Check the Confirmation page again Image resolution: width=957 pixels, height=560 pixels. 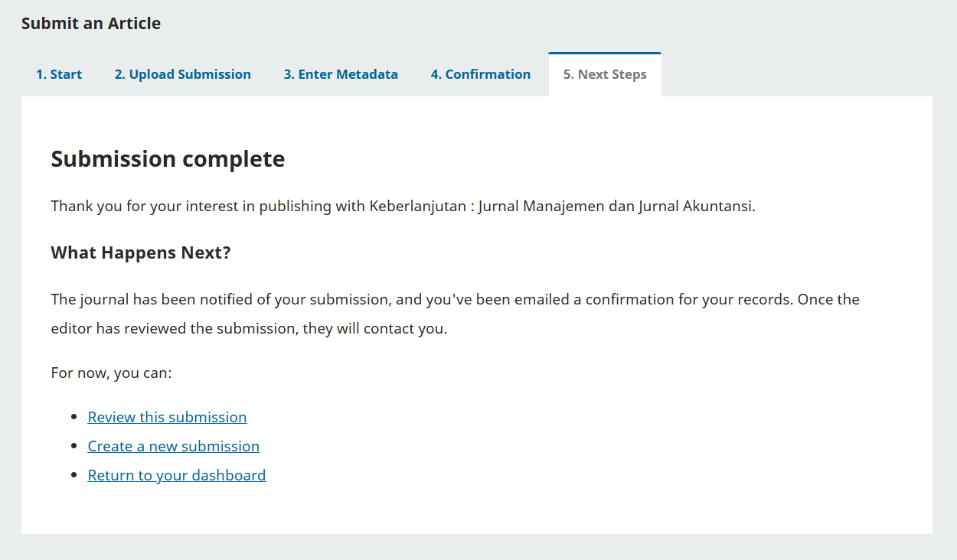click(481, 73)
